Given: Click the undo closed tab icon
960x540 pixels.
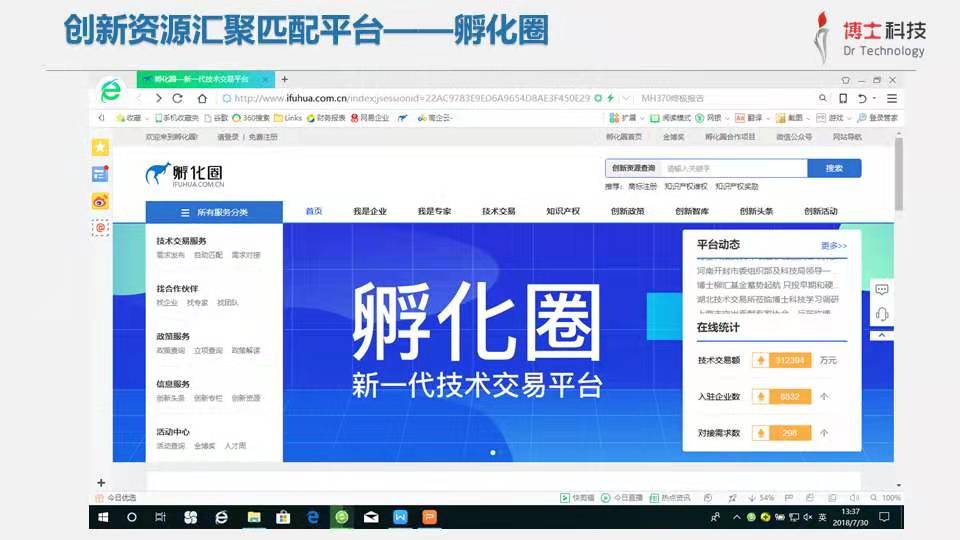Looking at the screenshot, I should point(861,98).
